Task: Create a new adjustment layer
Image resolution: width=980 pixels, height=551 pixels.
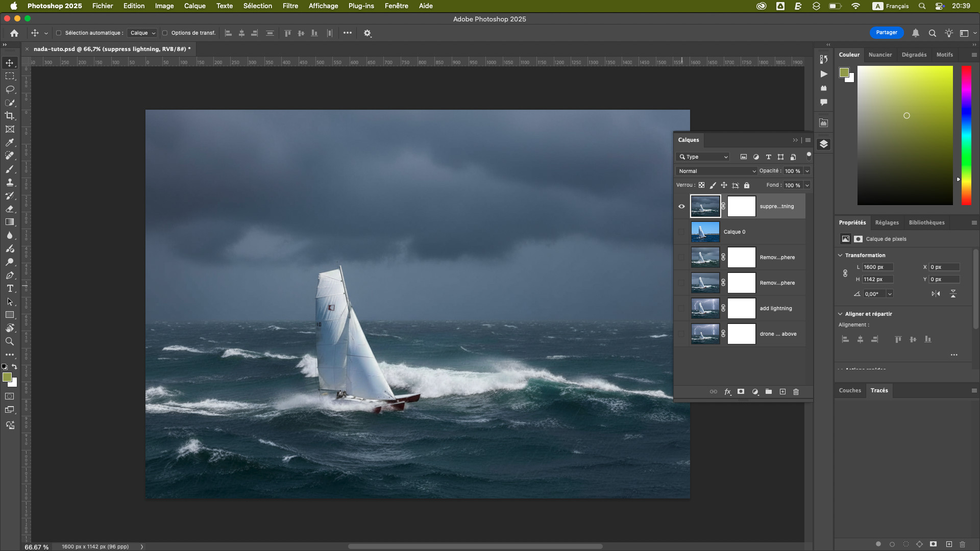Action: pos(755,392)
